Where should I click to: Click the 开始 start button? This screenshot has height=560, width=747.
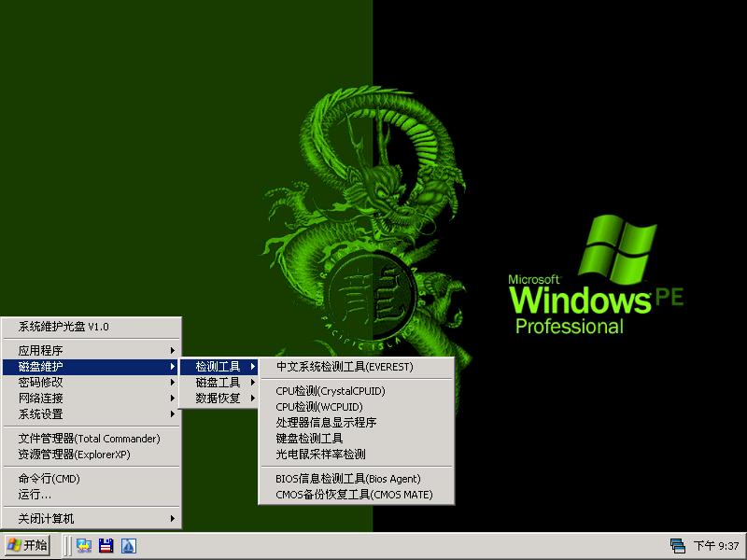coord(28,545)
